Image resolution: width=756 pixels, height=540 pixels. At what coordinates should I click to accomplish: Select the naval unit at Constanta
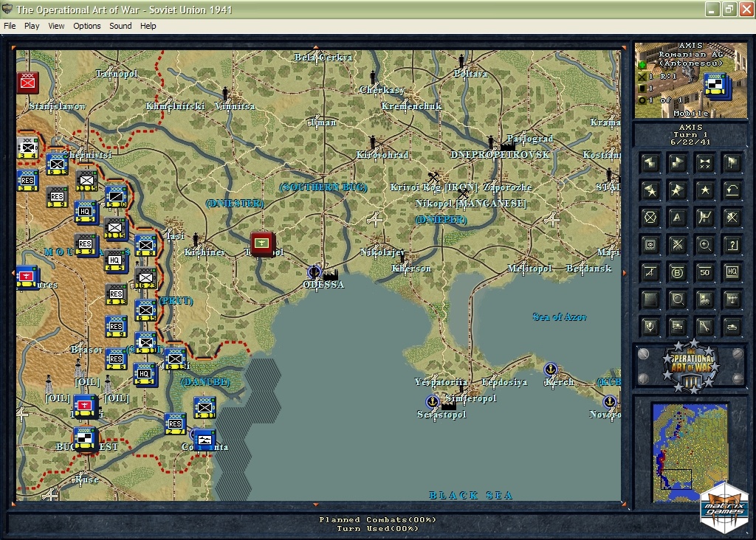point(204,440)
